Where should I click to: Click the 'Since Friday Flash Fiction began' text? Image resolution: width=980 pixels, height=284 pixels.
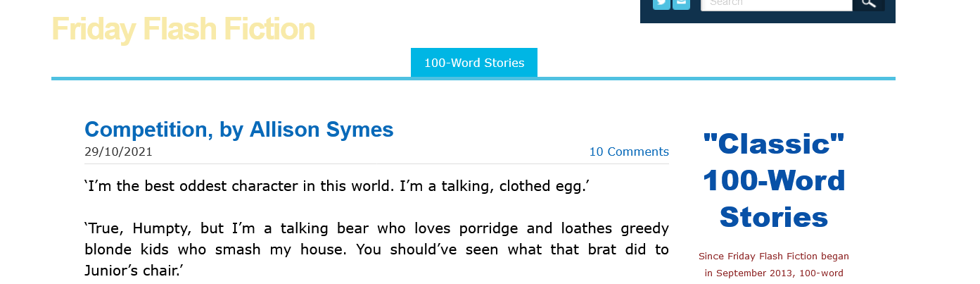(x=773, y=257)
